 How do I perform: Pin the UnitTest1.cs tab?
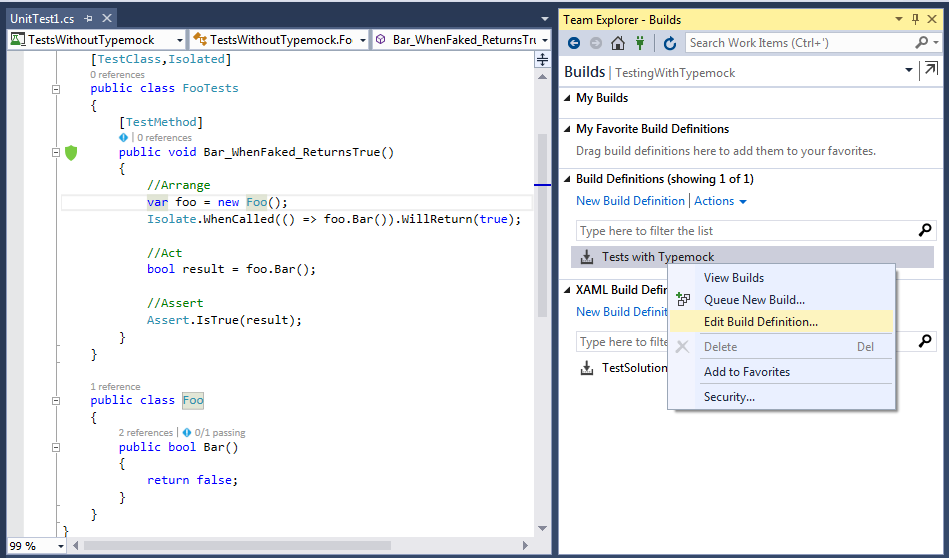[x=88, y=19]
